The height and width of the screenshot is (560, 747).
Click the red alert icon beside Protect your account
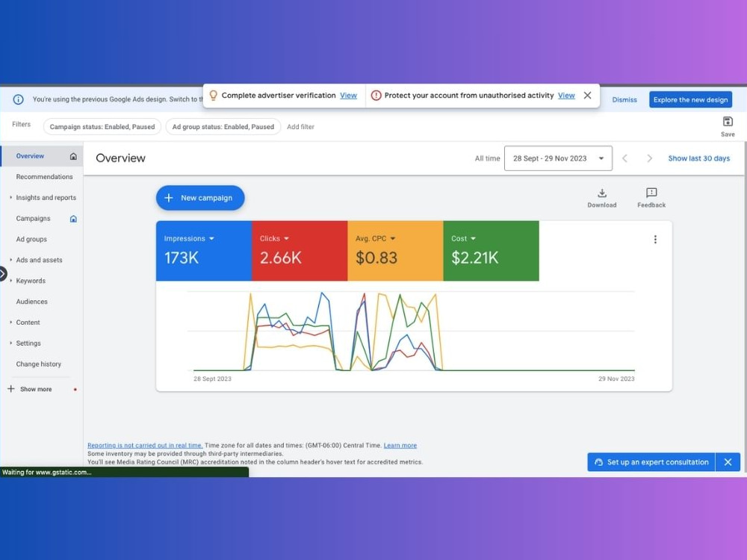tap(376, 96)
